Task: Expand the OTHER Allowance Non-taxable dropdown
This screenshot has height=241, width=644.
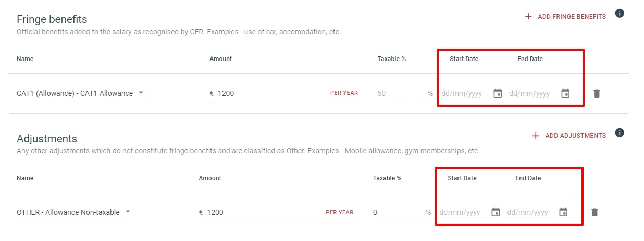Action: tap(75, 212)
